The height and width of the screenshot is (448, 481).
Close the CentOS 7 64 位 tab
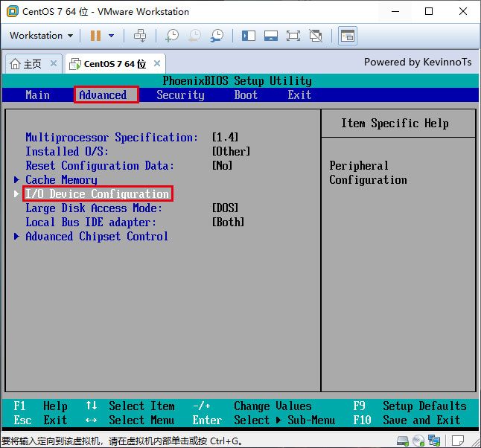(157, 63)
